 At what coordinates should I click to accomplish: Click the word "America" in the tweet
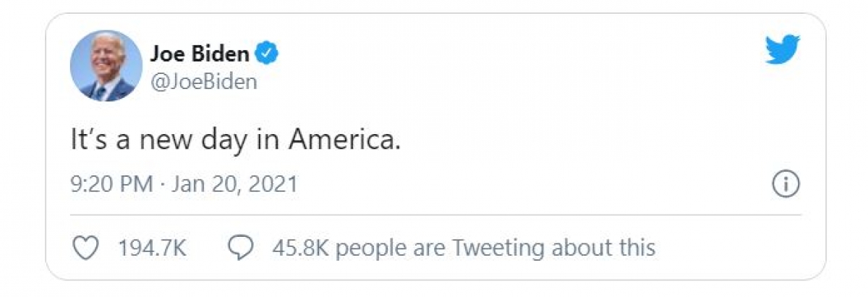pos(344,140)
